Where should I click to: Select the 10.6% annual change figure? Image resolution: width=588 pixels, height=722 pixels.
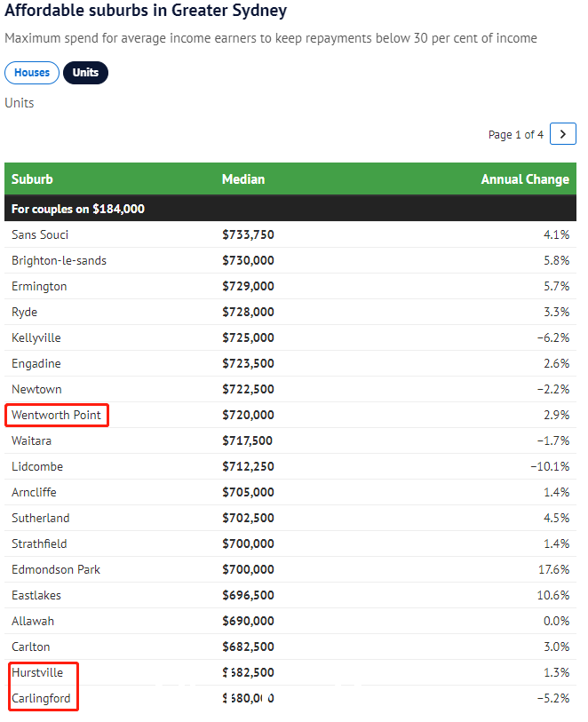click(553, 595)
